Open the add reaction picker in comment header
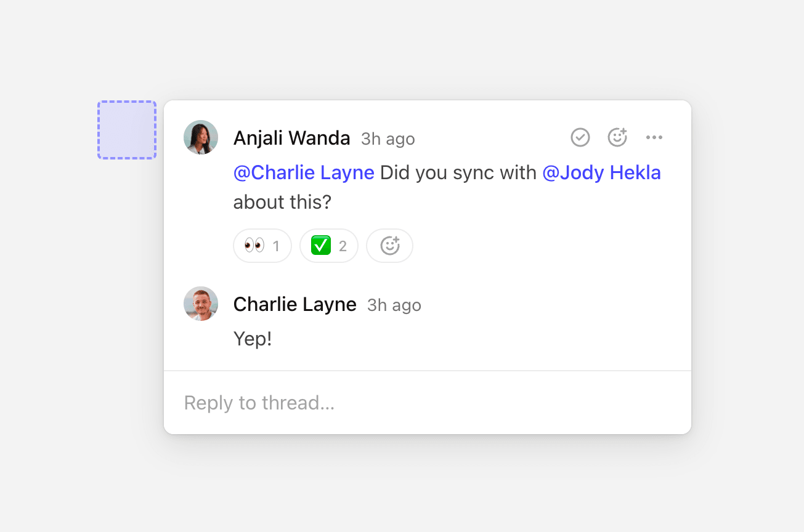804x532 pixels. click(617, 137)
